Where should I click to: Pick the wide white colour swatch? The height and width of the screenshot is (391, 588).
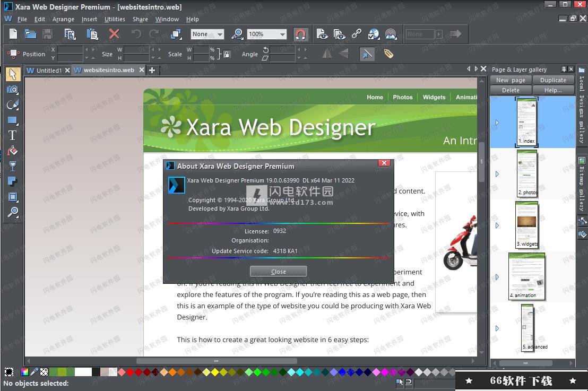click(83, 372)
